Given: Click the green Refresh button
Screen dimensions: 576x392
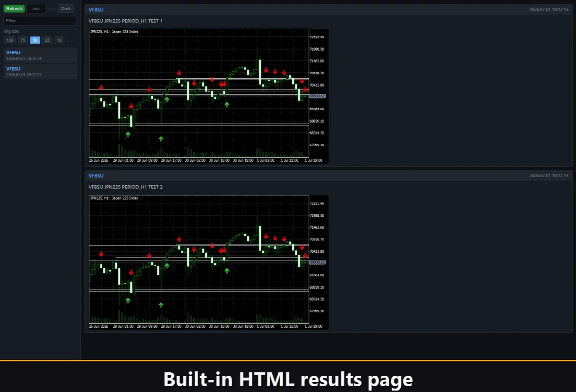Looking at the screenshot, I should pos(14,9).
